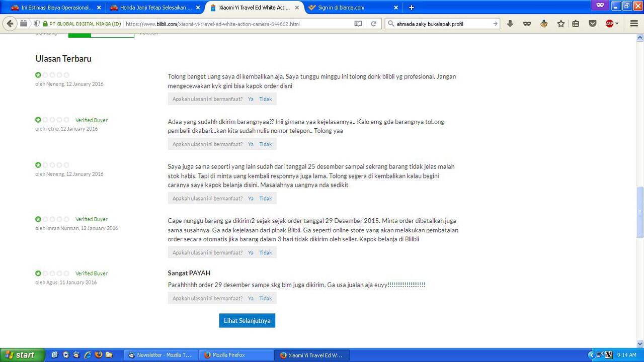The width and height of the screenshot is (644, 362).
Task: Go back with the Firefox back arrow
Action: point(10,24)
